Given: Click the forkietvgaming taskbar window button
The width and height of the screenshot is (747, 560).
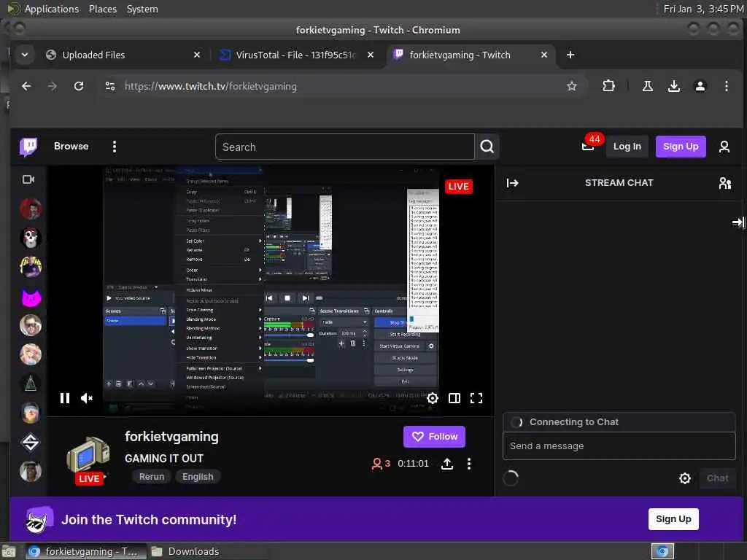Looking at the screenshot, I should [x=86, y=551].
